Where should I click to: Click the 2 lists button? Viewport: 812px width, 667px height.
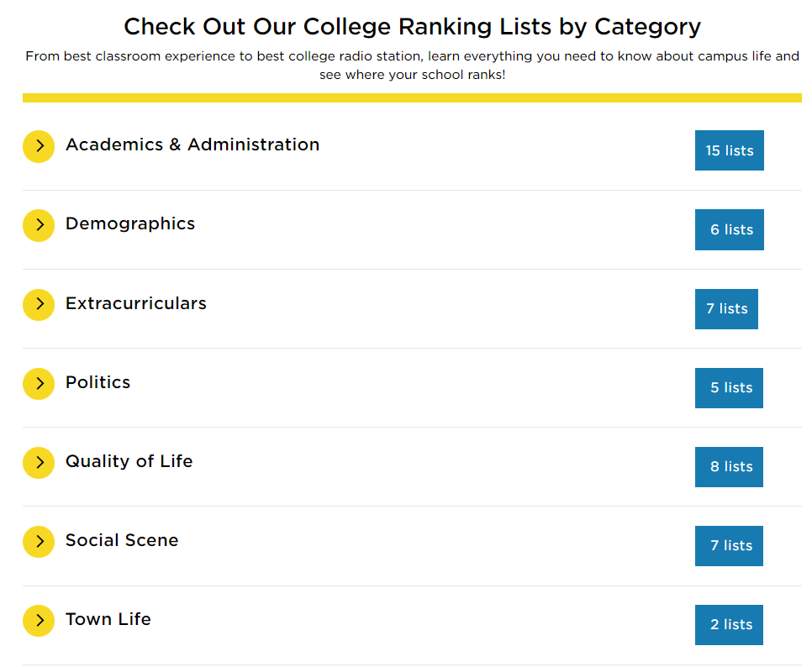tap(729, 624)
